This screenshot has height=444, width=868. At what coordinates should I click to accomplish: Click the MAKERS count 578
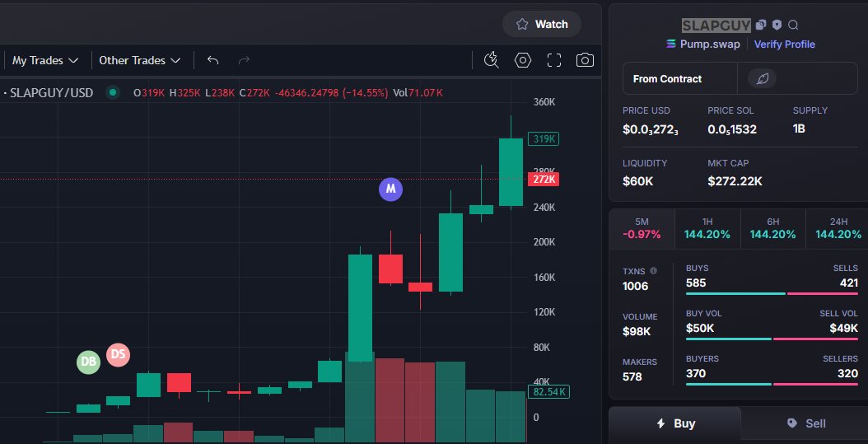click(x=632, y=377)
